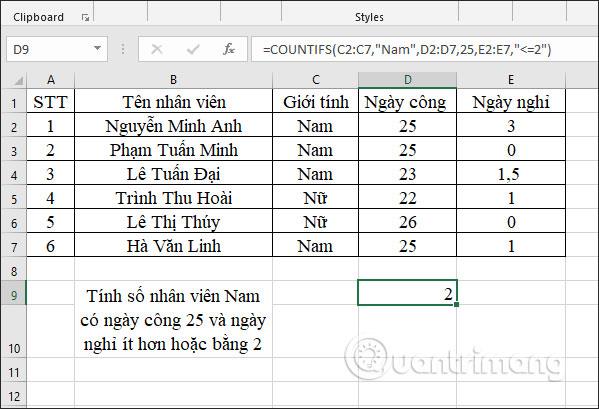Click the 'Ngày công' header cell
Viewport: 599px width, 409px height.
[408, 102]
